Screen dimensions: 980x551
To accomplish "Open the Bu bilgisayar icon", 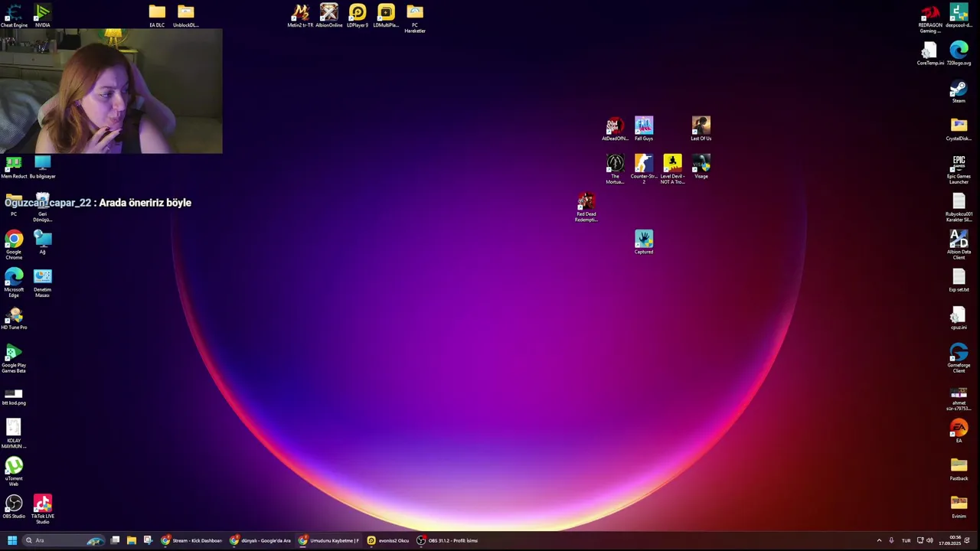I will [x=42, y=167].
